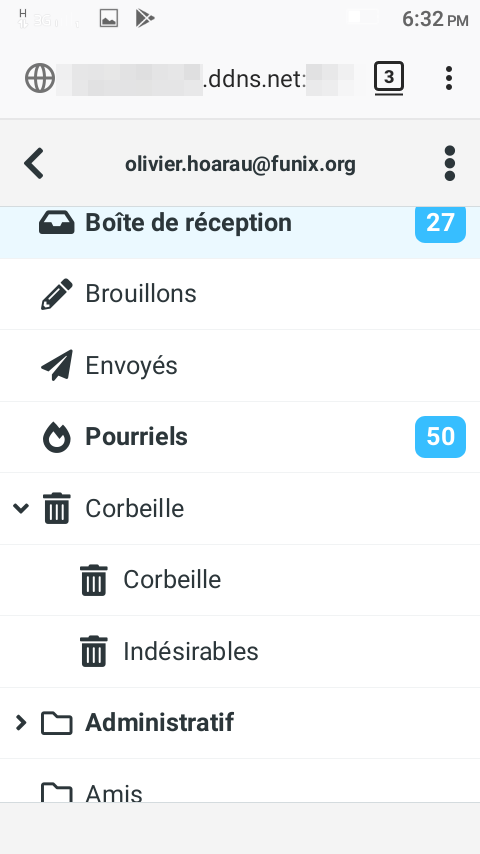
Task: Click the paper plane Envoyés icon
Action: [57, 365]
